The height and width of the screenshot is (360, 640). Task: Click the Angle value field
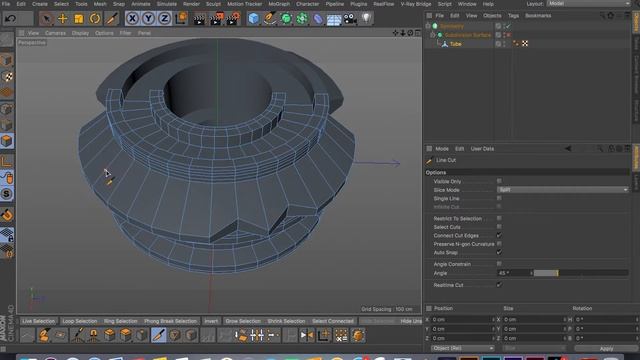coord(513,273)
